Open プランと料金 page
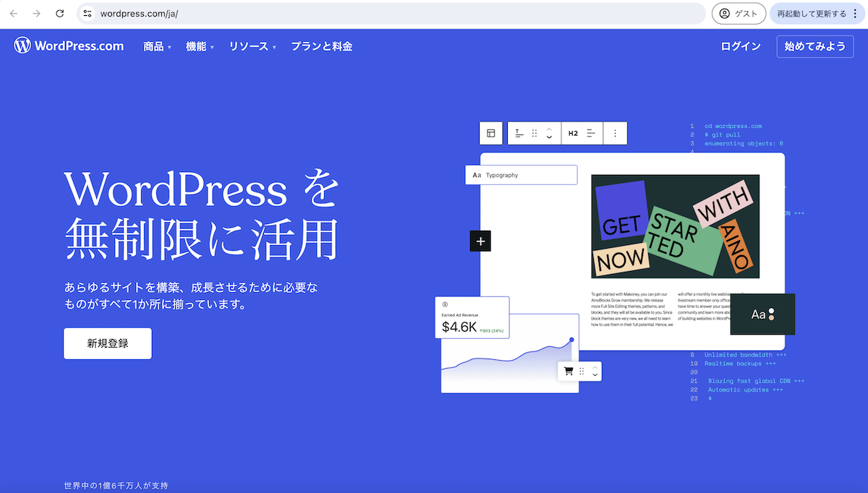The image size is (868, 493). pos(322,46)
